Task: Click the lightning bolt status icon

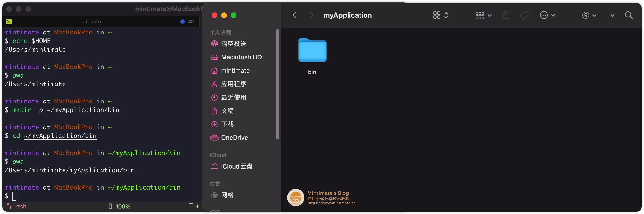Action: [198, 206]
